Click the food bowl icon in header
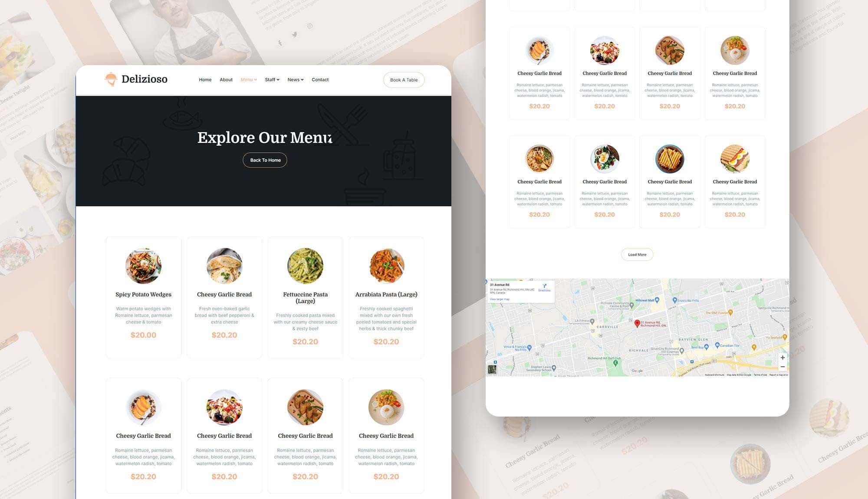Screen dimensions: 868x499 coord(110,79)
